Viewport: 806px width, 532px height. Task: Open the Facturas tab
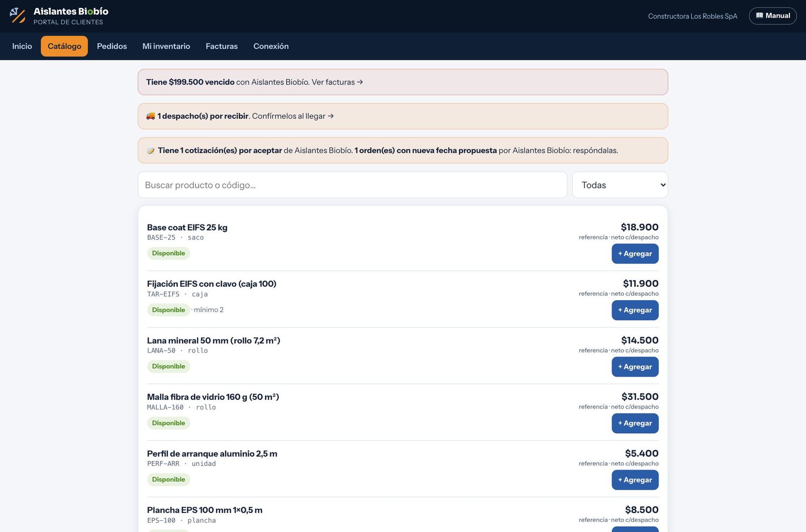[x=222, y=46]
